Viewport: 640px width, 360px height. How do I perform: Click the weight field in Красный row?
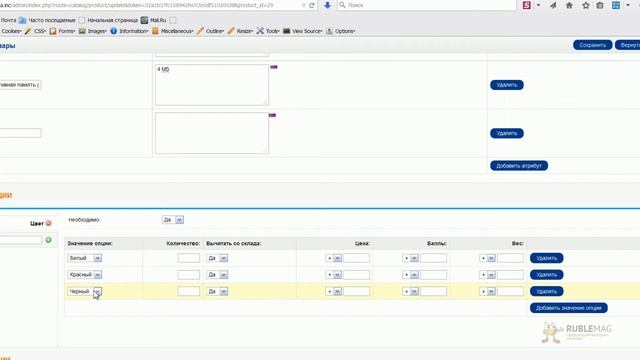(510, 275)
